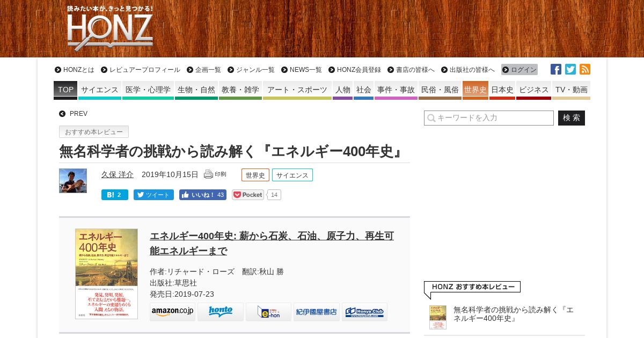Buy the book at e-hon store

pyautogui.click(x=268, y=312)
